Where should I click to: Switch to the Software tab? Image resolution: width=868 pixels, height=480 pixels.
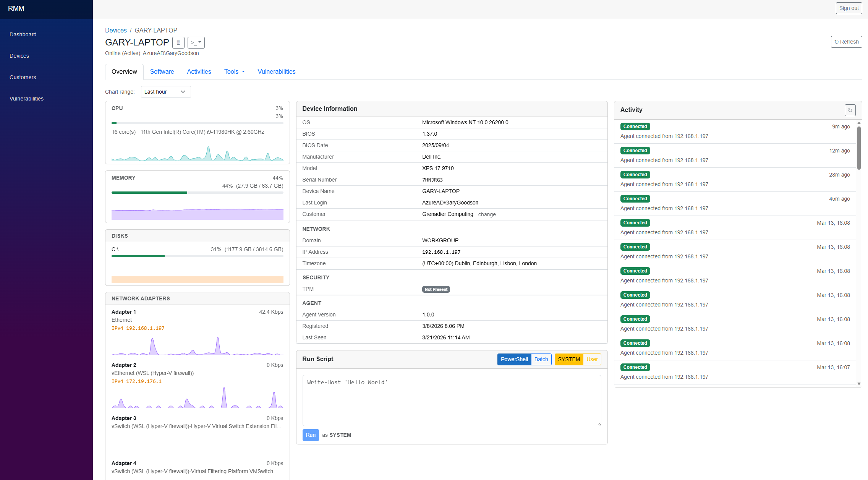(162, 71)
